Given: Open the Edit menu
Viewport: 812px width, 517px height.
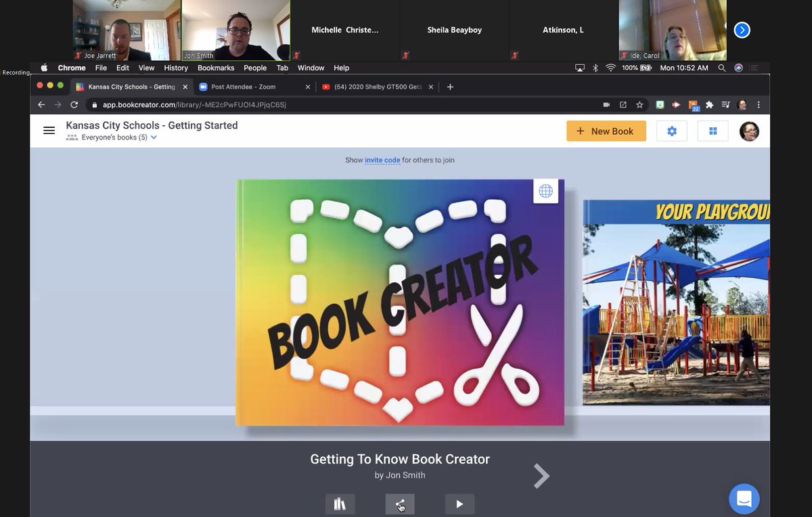Looking at the screenshot, I should [x=122, y=68].
